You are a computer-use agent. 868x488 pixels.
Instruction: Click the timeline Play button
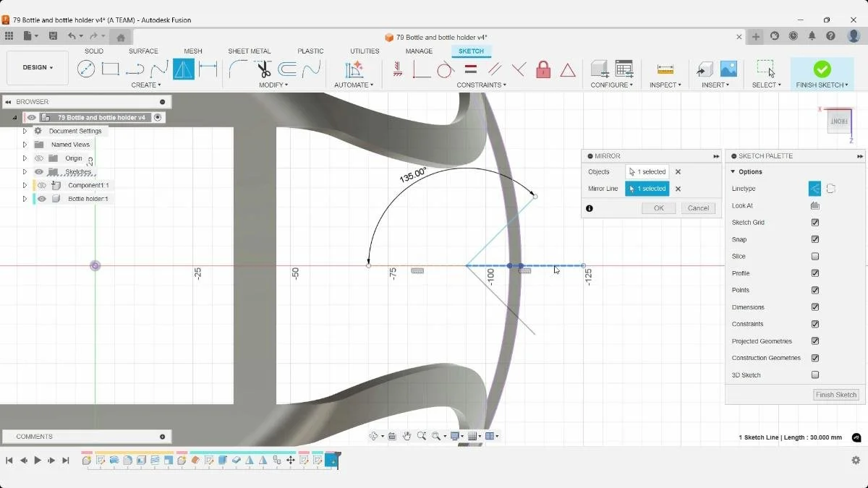(38, 461)
